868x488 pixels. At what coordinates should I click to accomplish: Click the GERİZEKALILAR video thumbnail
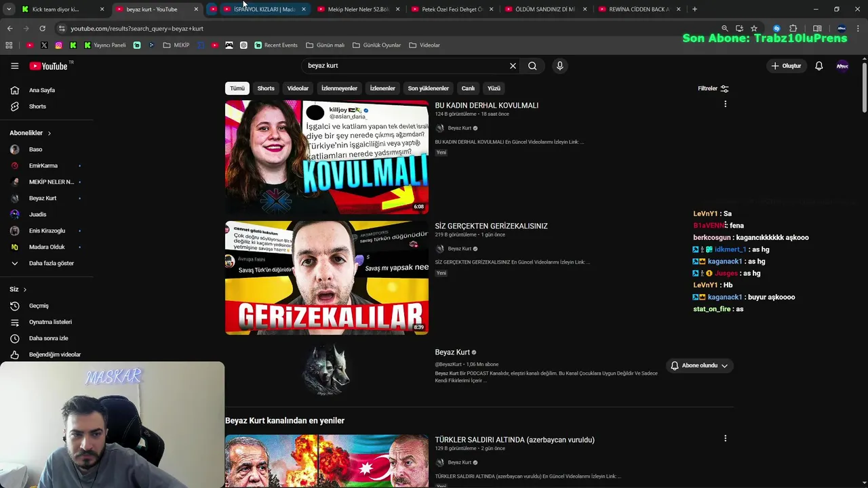coord(327,278)
